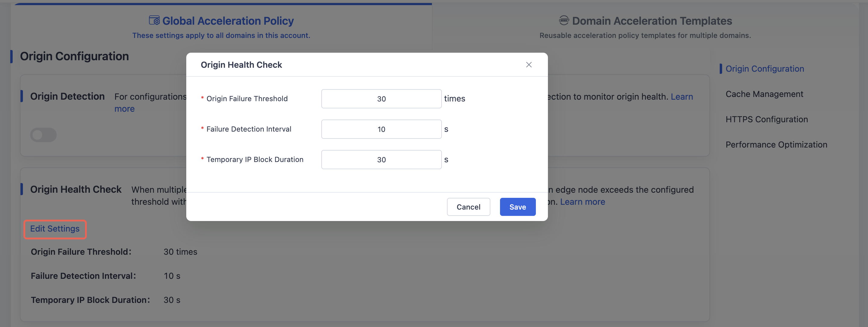Save the origin health check settings

point(517,207)
